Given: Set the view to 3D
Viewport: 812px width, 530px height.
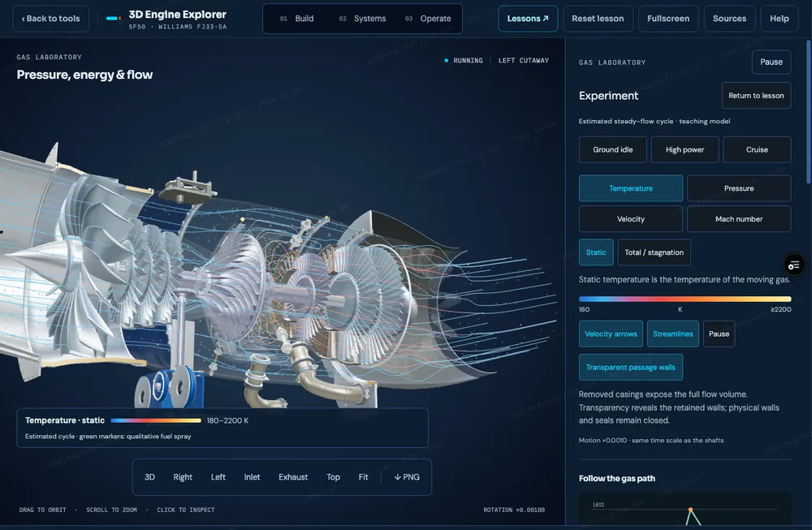Looking at the screenshot, I should pos(149,477).
